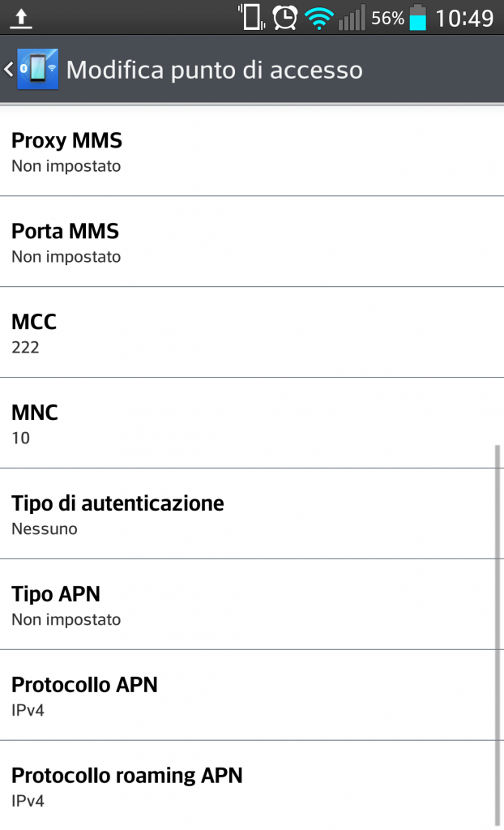Tap the upload icon in status bar

[22, 18]
